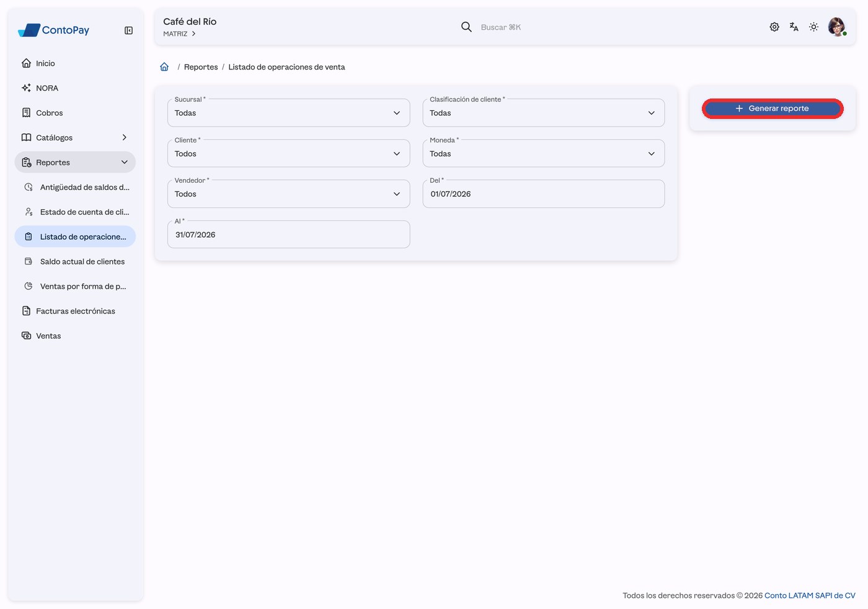Select Listado de operaciones report item

coord(75,237)
